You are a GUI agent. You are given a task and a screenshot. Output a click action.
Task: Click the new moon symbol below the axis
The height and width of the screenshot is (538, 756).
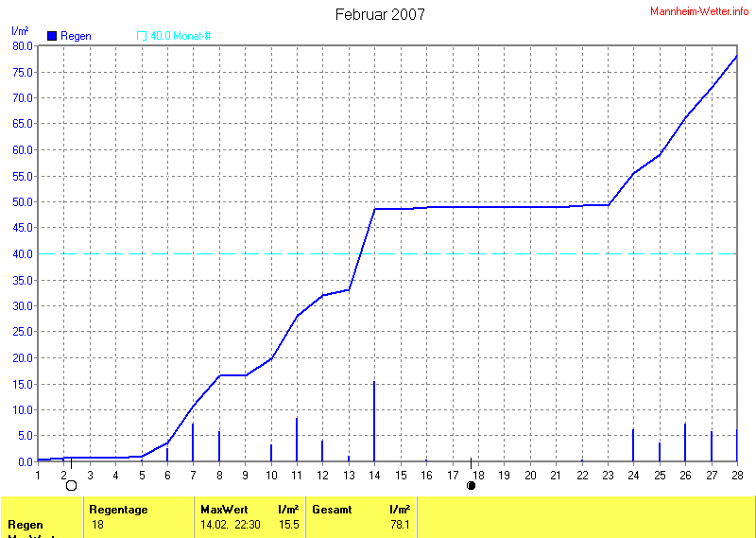[x=471, y=485]
